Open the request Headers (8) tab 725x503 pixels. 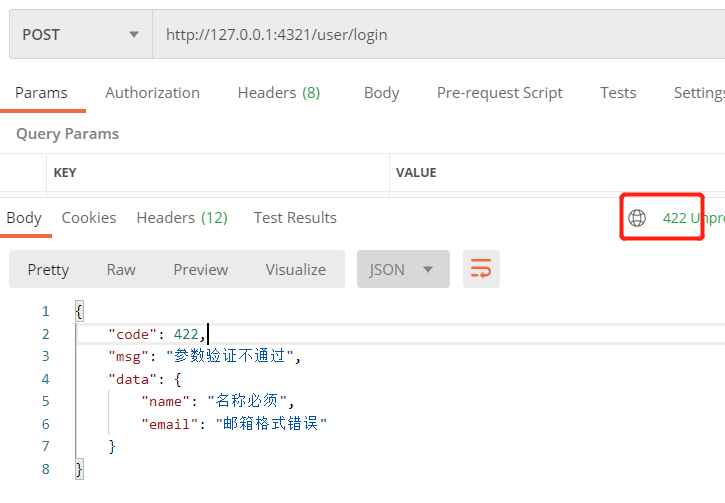coord(278,93)
